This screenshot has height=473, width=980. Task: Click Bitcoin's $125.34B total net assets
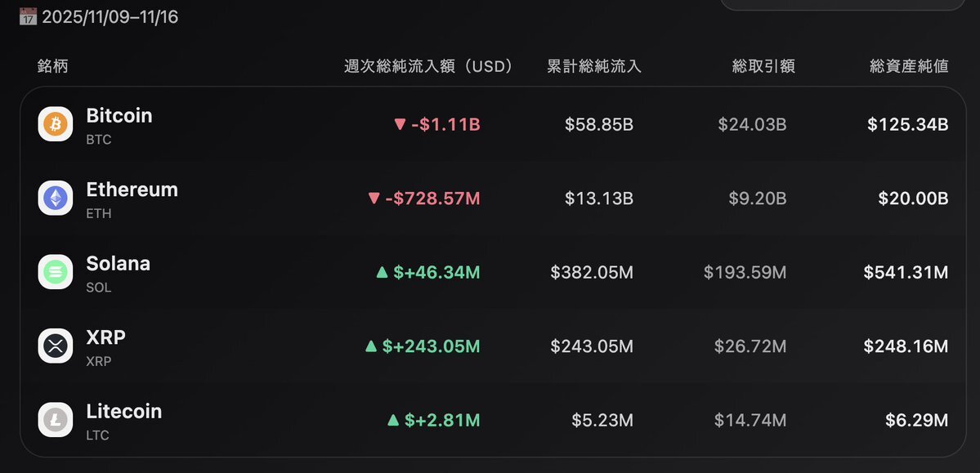click(x=908, y=125)
